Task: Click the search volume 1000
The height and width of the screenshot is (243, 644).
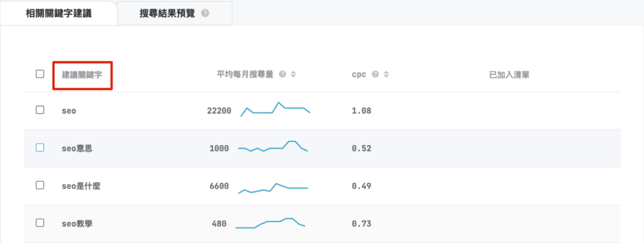Action: click(x=219, y=149)
